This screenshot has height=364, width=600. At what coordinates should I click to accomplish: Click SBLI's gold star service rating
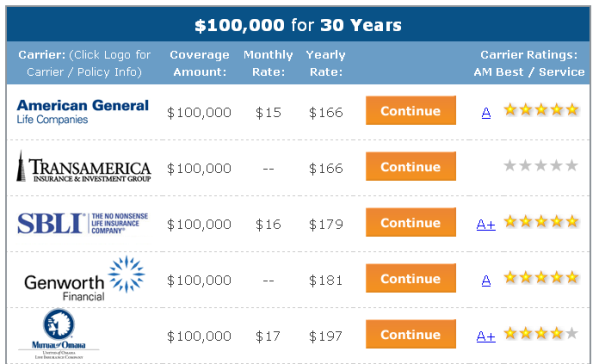pyautogui.click(x=541, y=222)
